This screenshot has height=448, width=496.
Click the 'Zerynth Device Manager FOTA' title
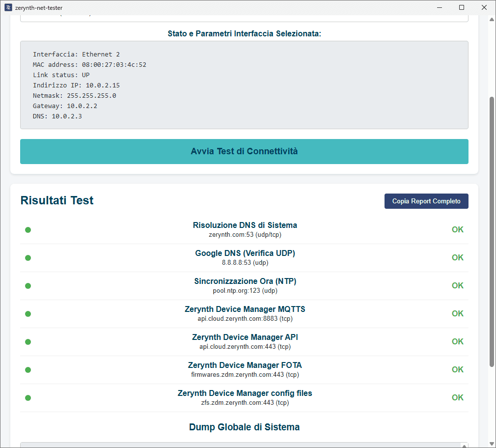245,365
